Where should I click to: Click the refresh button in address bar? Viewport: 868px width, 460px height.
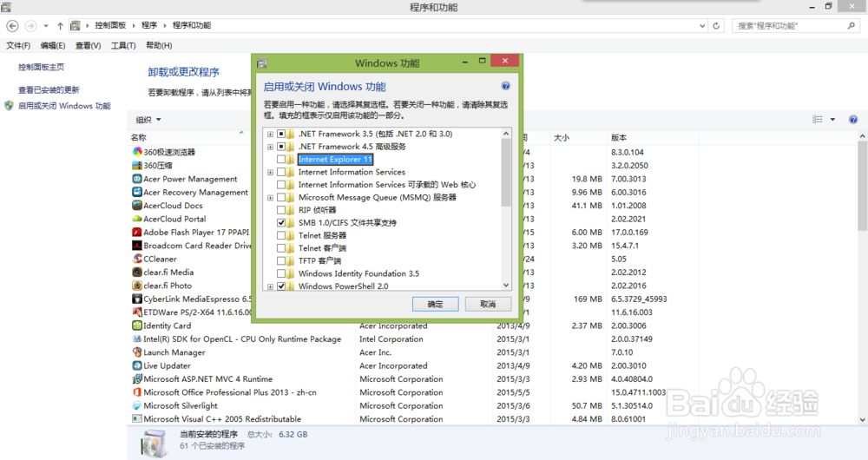pyautogui.click(x=716, y=25)
